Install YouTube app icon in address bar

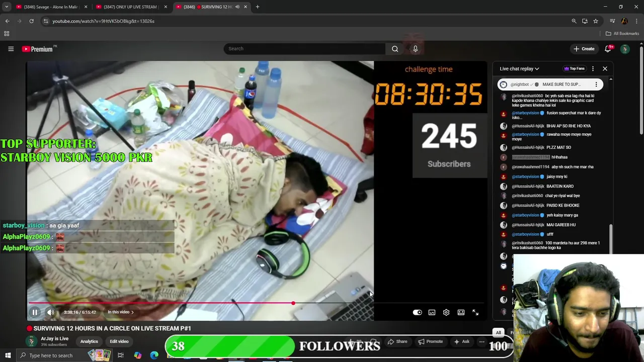pos(585,21)
